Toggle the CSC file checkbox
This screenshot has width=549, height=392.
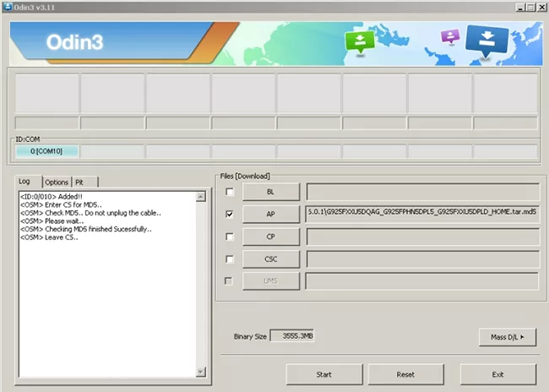tap(231, 259)
